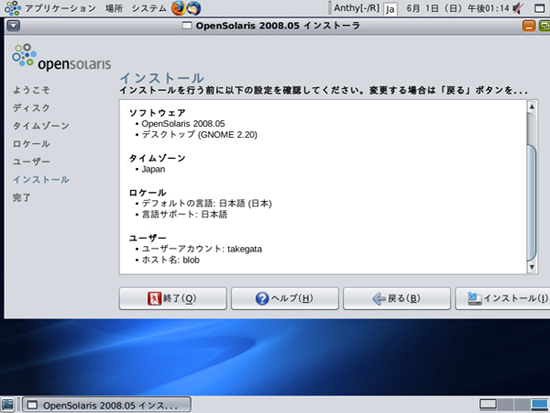Open the アプリケーション menu
Viewport: 550px width, 413px height.
(60, 8)
